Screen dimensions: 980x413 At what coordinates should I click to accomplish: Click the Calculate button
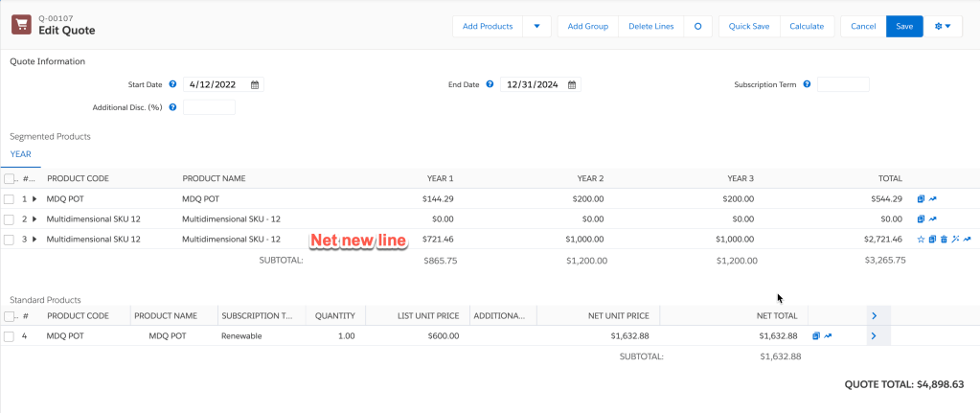(x=807, y=27)
